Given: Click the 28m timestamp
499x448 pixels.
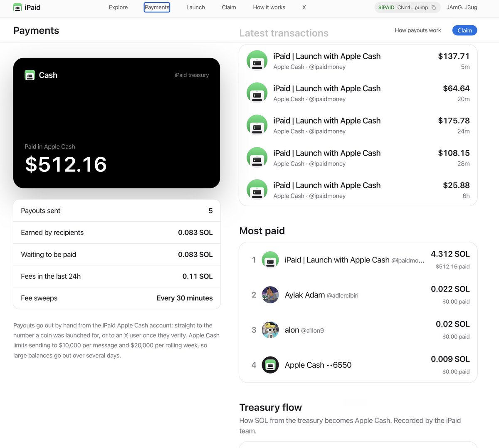Looking at the screenshot, I should pyautogui.click(x=464, y=164).
